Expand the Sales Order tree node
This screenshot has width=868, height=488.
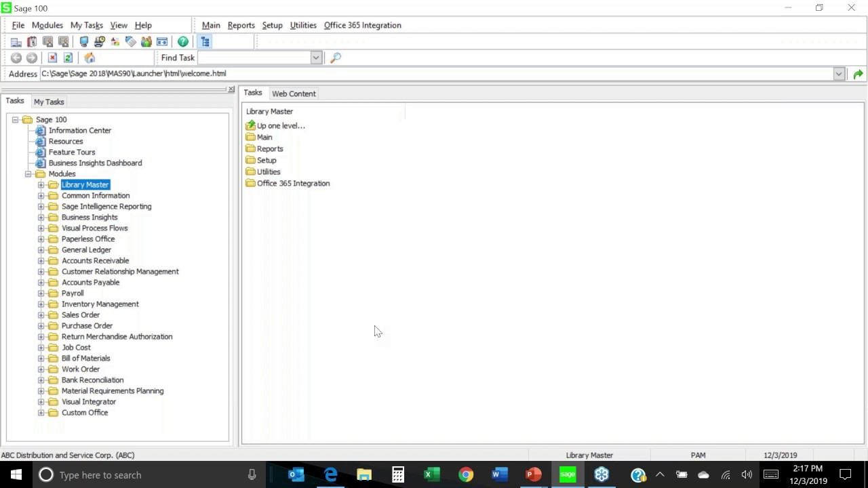[41, 314]
